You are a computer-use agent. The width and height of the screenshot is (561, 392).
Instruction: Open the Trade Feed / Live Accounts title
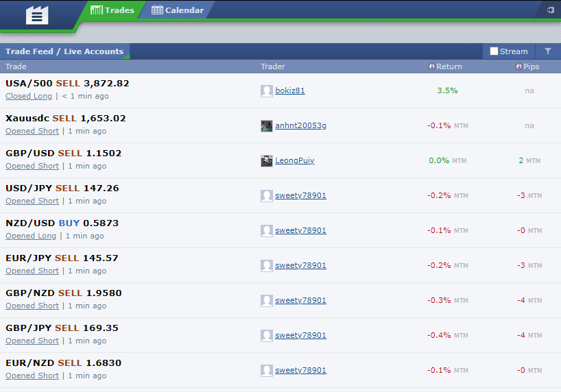[x=64, y=51]
